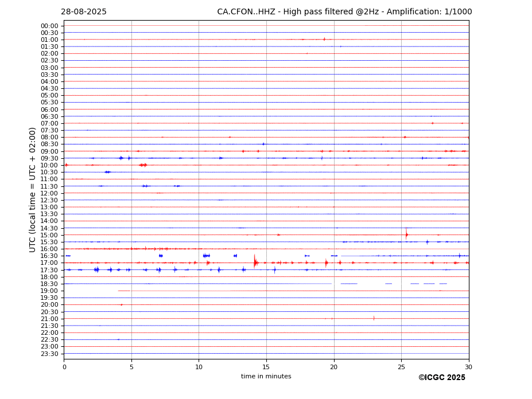
Task: Select the 21:00 time row label
Action: pyautogui.click(x=49, y=319)
